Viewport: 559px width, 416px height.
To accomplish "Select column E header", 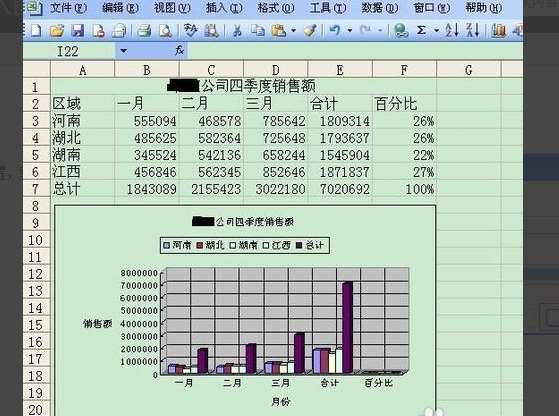I will pyautogui.click(x=340, y=70).
